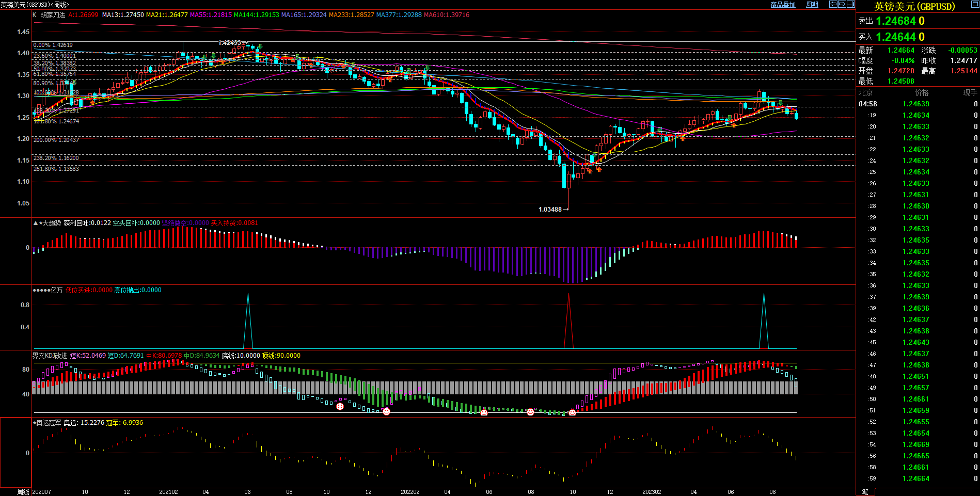This screenshot has height=496, width=980.
Task: Click the MA610 moving average legend
Action: pyautogui.click(x=446, y=15)
